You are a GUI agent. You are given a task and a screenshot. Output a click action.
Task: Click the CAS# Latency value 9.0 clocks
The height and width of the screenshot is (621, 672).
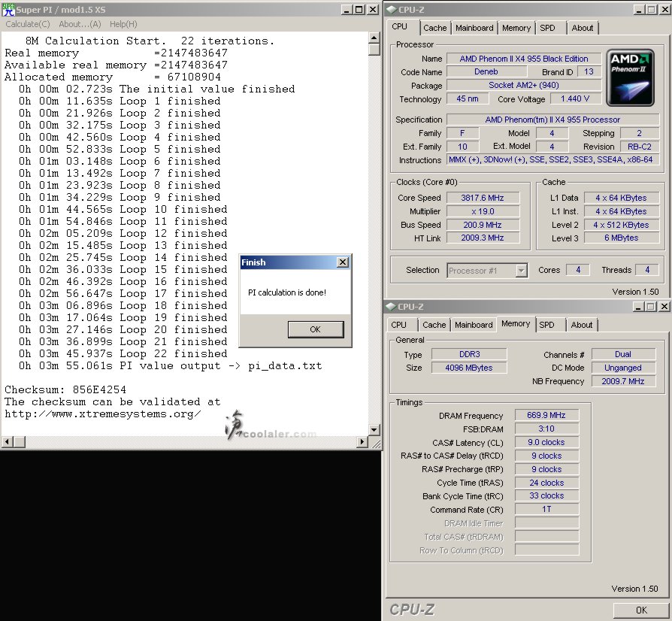tap(546, 442)
